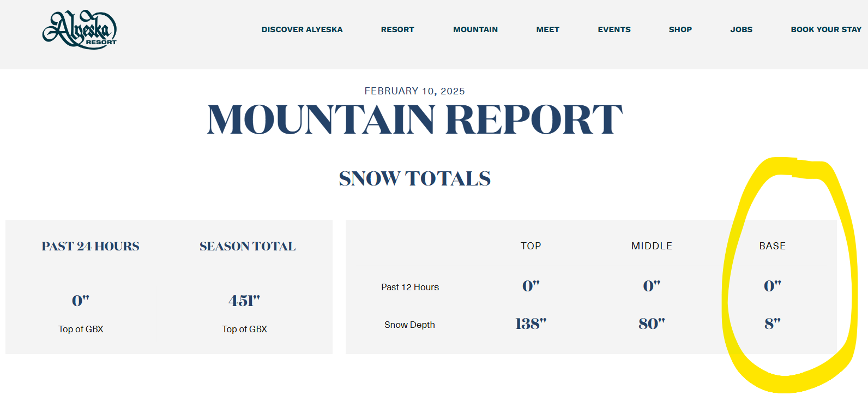
Task: Open the Discover Alyeska menu
Action: [x=302, y=29]
